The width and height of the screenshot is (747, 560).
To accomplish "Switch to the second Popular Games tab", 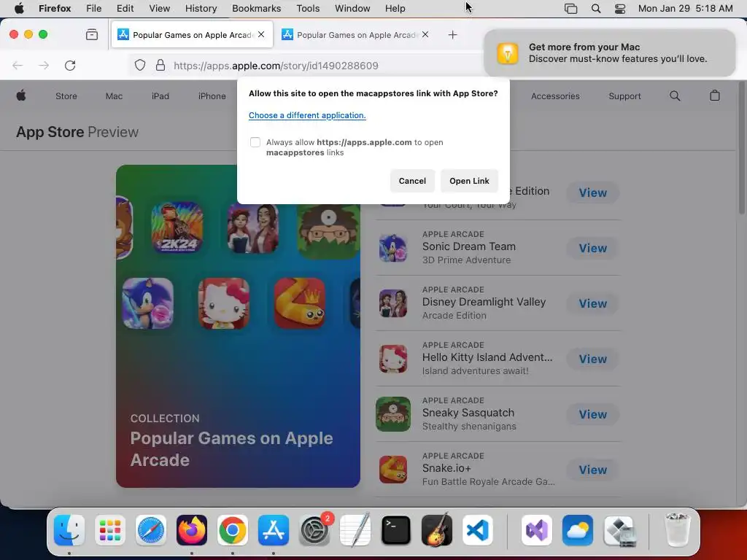I will (357, 35).
